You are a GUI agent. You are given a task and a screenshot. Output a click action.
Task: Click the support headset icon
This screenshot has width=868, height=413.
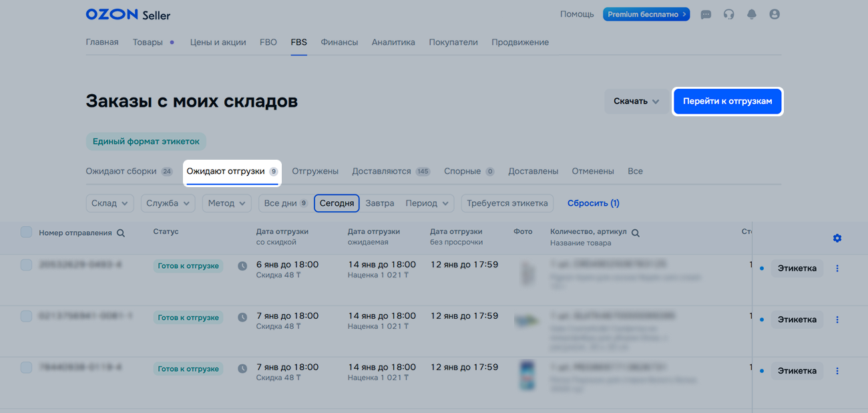[728, 15]
